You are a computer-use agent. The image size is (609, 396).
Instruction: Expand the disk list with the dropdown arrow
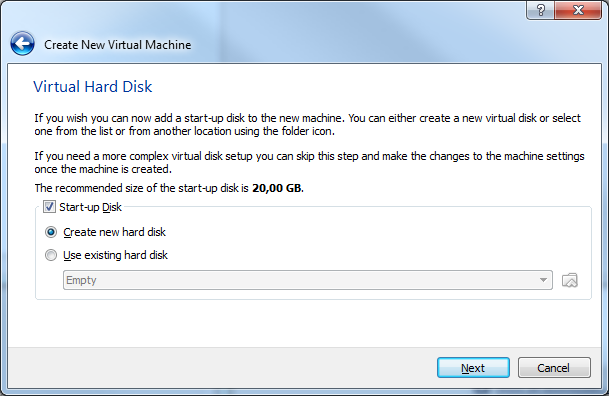pos(543,280)
